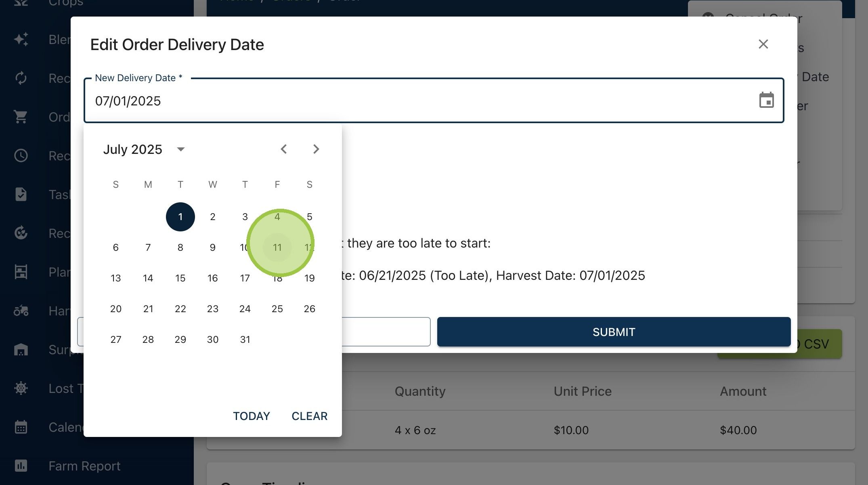Open the Blends sparkle sidebar icon
This screenshot has height=485, width=868.
(x=21, y=39)
